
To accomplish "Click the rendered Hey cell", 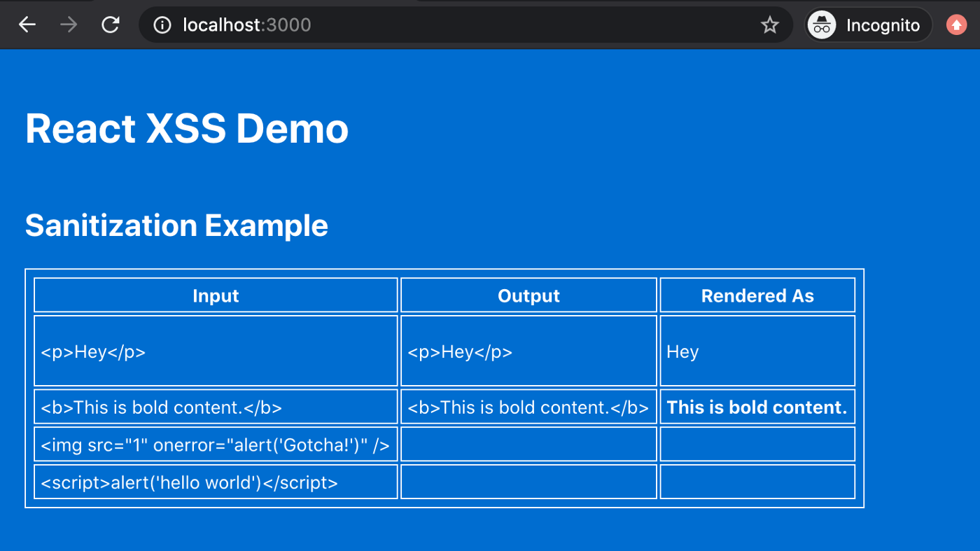I will (757, 351).
